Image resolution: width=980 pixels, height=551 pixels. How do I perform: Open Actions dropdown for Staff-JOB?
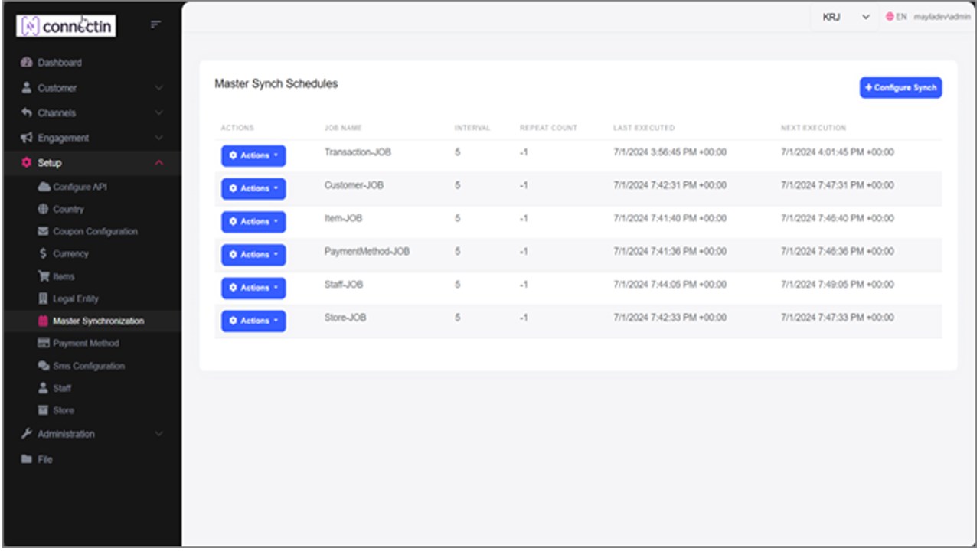[x=253, y=288]
